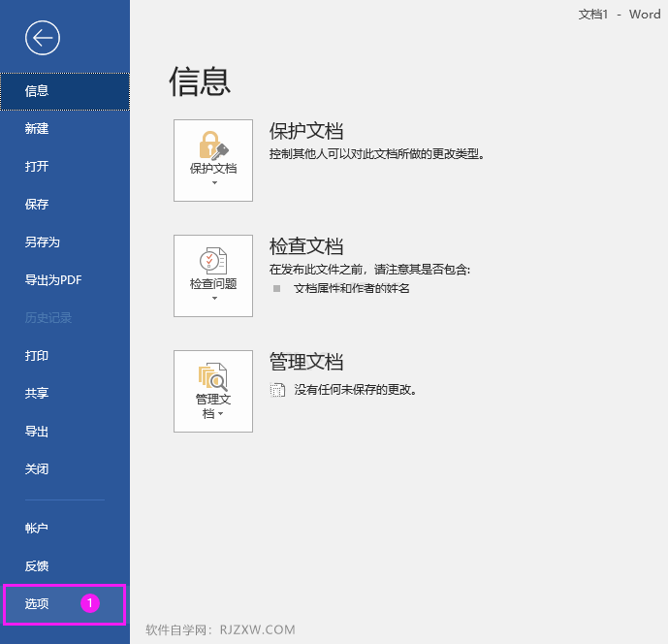Open the 新建 menu item

coord(65,129)
